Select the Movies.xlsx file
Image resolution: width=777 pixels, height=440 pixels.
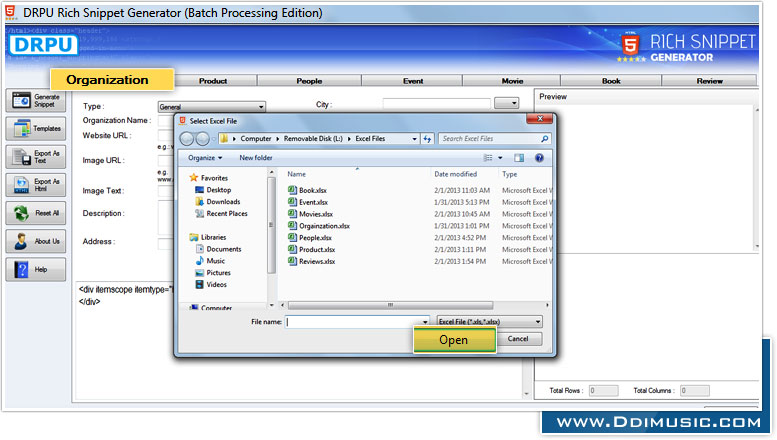[310, 214]
